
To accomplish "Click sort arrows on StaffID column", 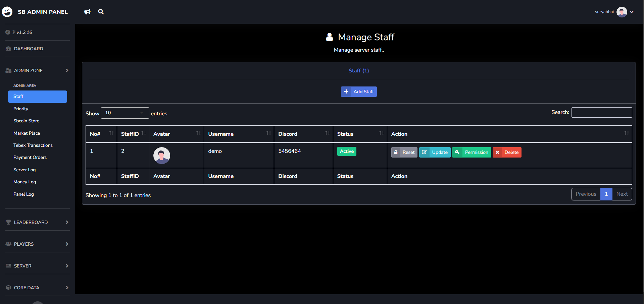I will (x=144, y=133).
